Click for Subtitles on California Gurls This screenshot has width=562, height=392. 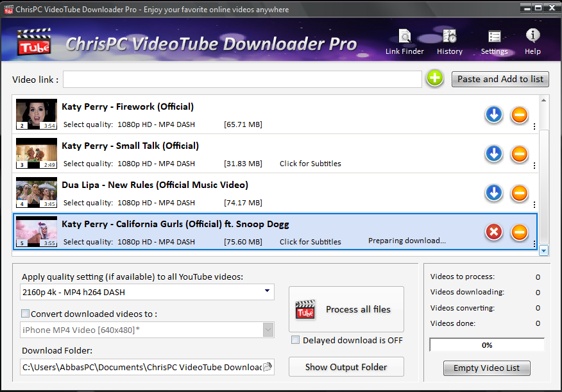tap(311, 241)
